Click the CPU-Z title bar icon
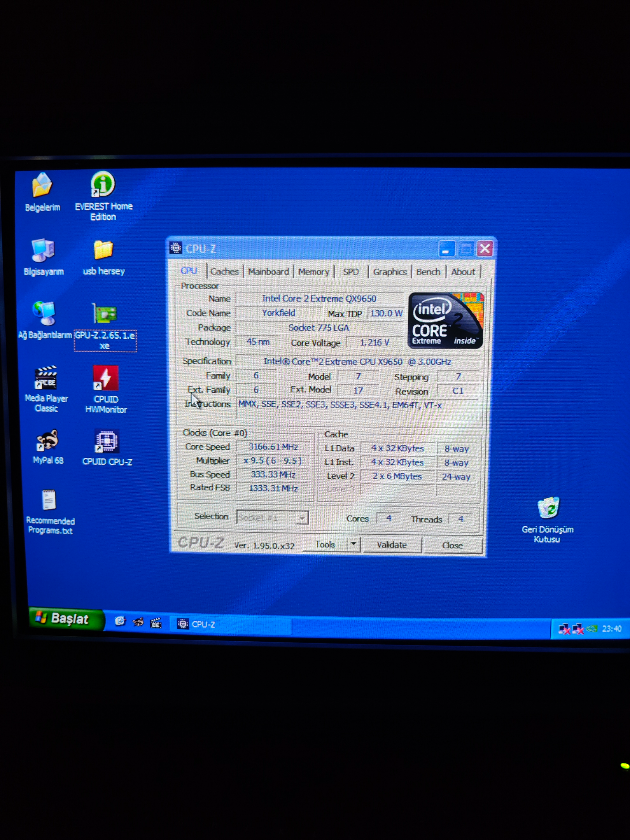The image size is (630, 840). click(x=176, y=248)
